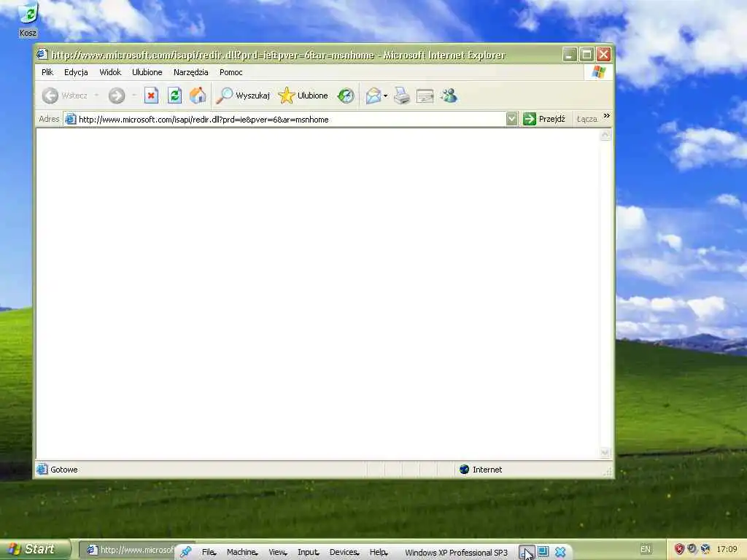Open Wyszukaj search with the magnifier
Image resolution: width=747 pixels, height=560 pixels.
coord(243,96)
